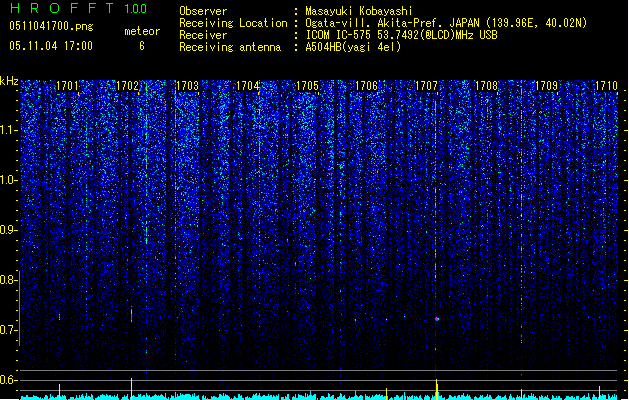Click the 1705 time marker
This screenshot has height=400, width=629.
pyautogui.click(x=307, y=86)
